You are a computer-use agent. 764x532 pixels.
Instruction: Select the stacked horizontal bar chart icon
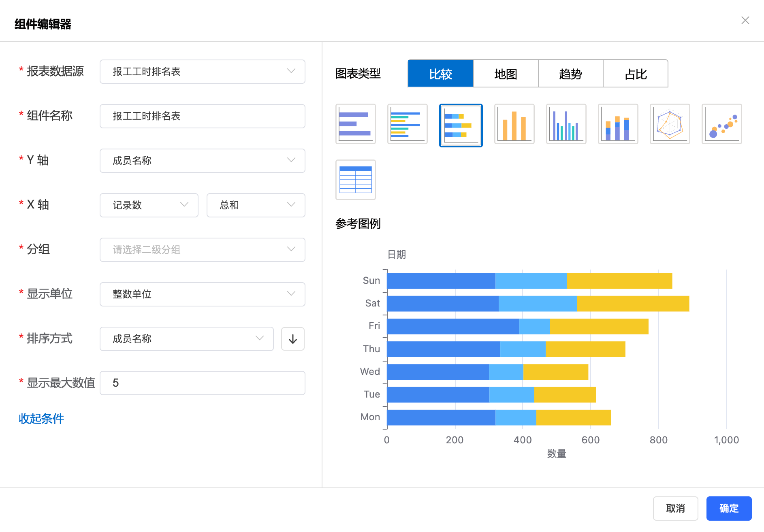coord(461,126)
